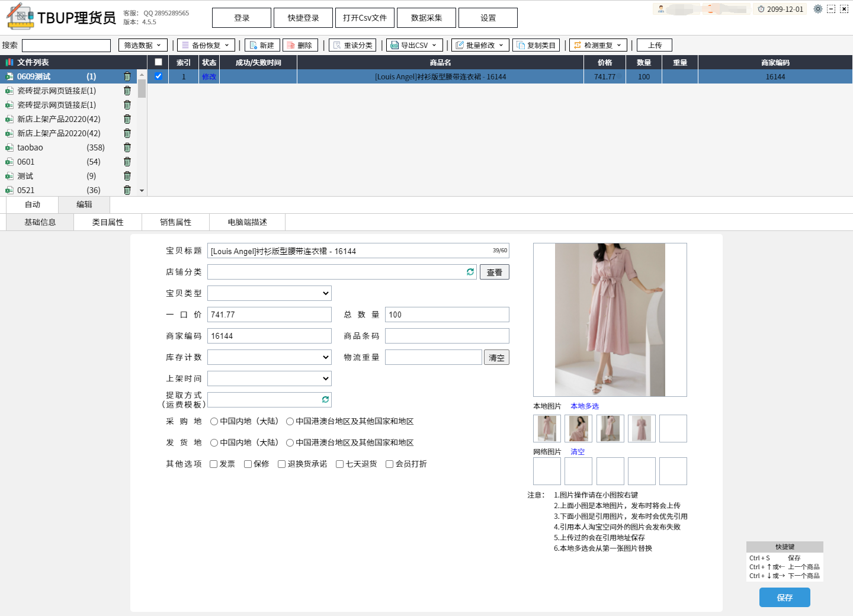
Task: Delete the 0609测试 file using its trash icon
Action: (x=127, y=76)
